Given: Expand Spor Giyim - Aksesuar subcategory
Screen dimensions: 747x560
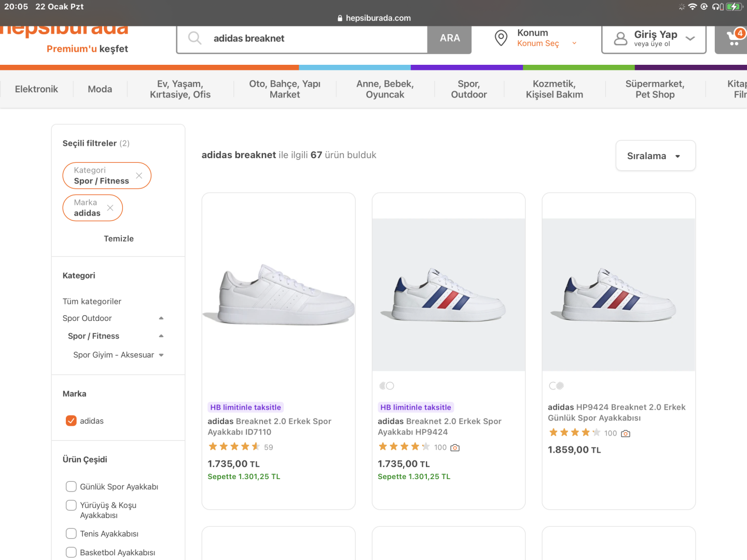Looking at the screenshot, I should (161, 355).
